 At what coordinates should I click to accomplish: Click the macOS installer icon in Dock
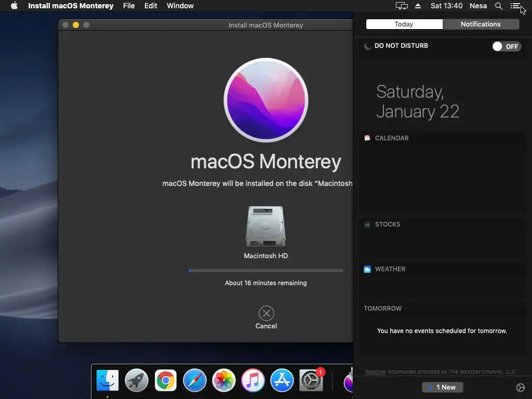(348, 380)
